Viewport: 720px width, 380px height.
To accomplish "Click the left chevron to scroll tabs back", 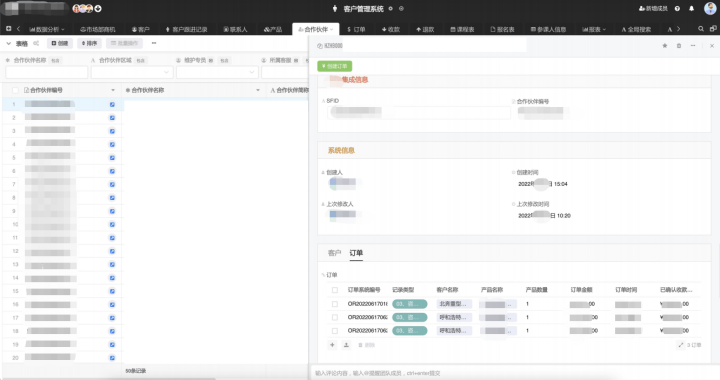I will (18, 28).
